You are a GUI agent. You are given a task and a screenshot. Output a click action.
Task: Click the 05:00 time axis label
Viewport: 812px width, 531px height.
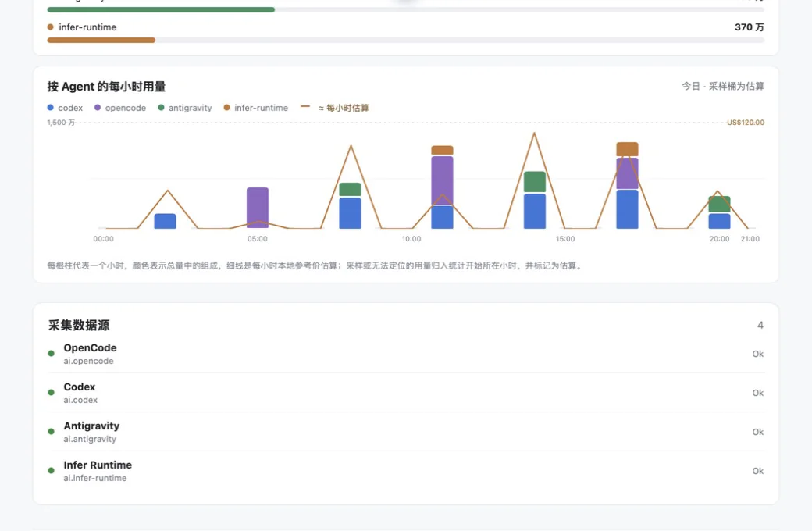coord(258,239)
